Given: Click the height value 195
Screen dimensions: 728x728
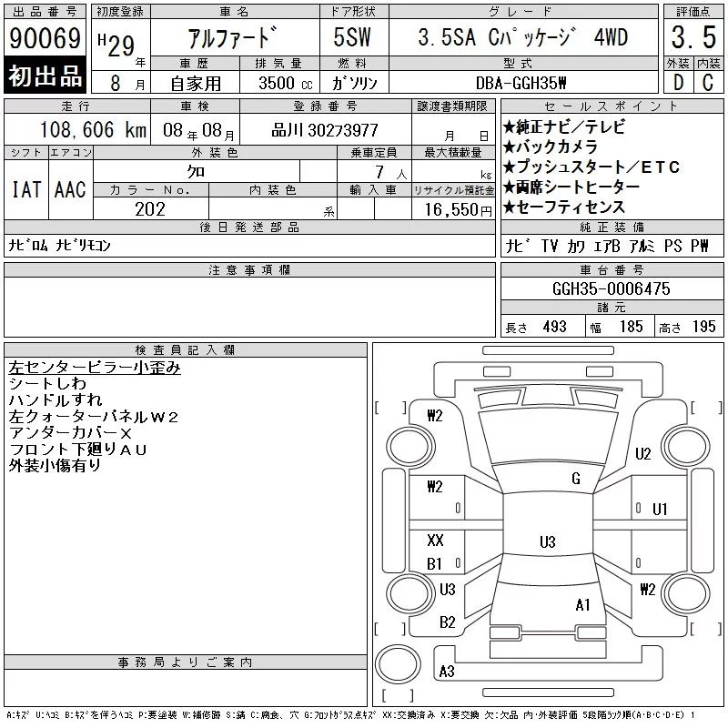Looking at the screenshot, I should click(x=703, y=327).
